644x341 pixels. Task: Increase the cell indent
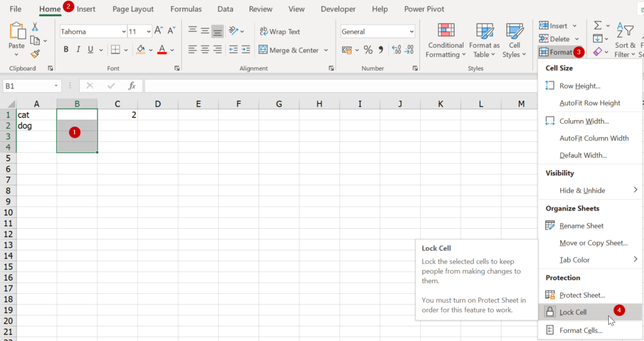tap(246, 50)
